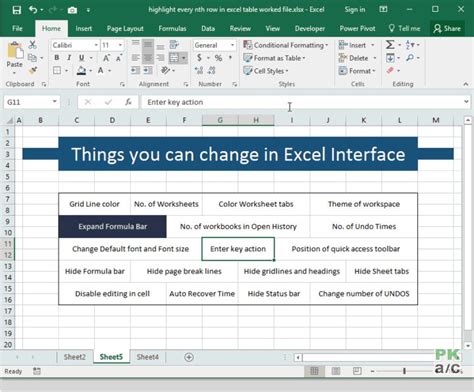Open the Insert Function fx dialog
The height and width of the screenshot is (392, 474).
pos(128,102)
